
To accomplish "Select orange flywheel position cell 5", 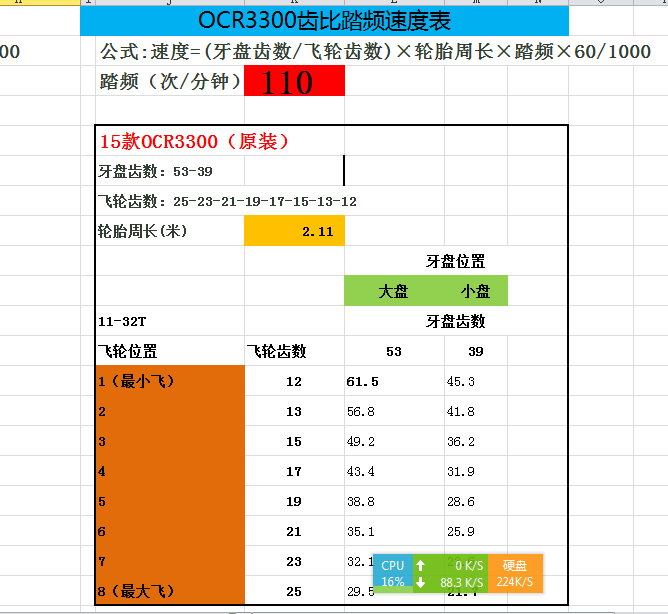I will [x=170, y=501].
